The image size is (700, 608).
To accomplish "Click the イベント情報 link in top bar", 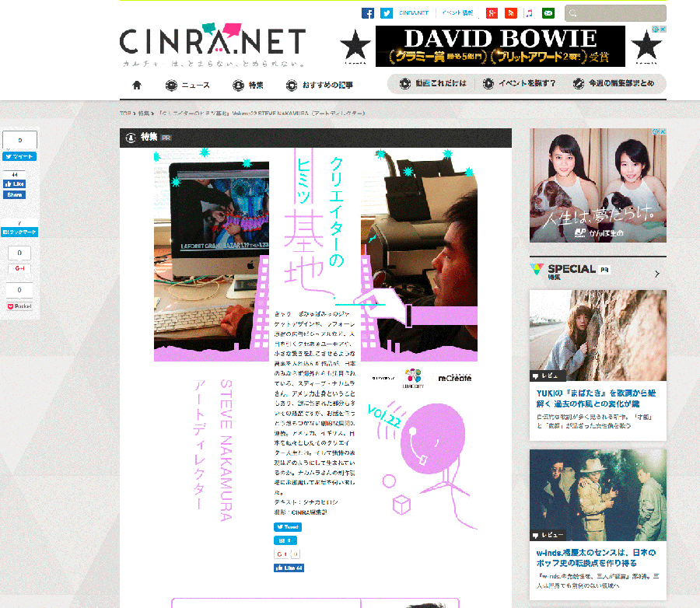I will 457,13.
